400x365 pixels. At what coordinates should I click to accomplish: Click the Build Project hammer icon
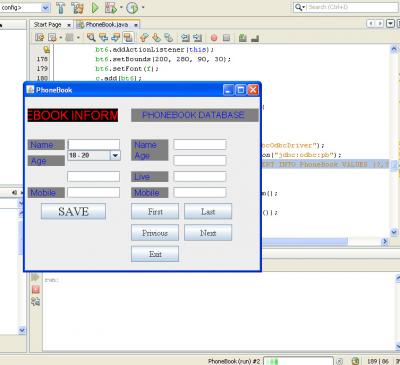click(x=61, y=8)
